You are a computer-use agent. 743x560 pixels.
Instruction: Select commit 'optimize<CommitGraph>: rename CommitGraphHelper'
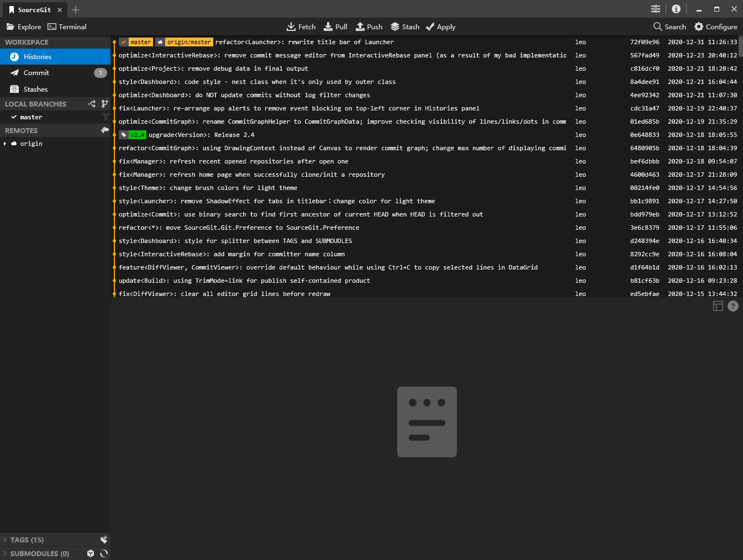(x=425, y=121)
